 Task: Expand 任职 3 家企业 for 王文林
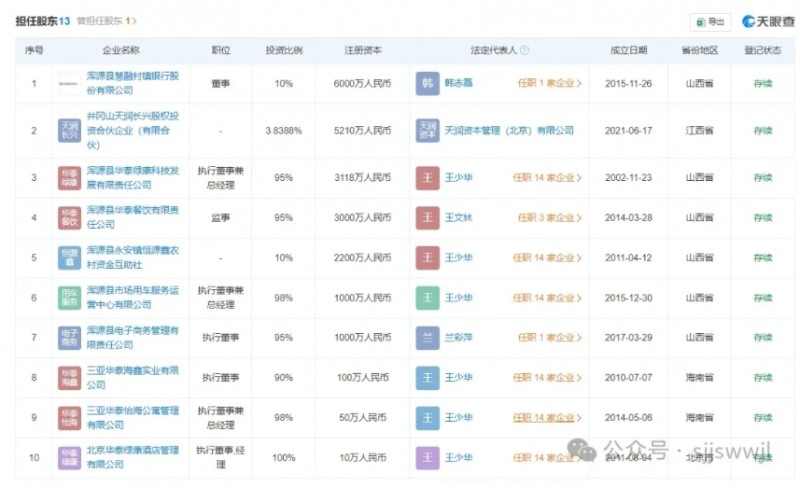coord(549,218)
